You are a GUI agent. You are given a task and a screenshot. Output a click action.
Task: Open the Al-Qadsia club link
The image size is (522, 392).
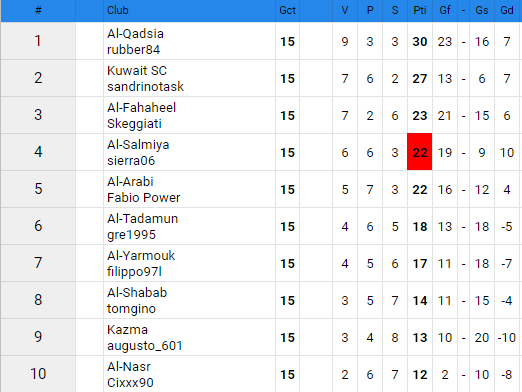pyautogui.click(x=135, y=34)
